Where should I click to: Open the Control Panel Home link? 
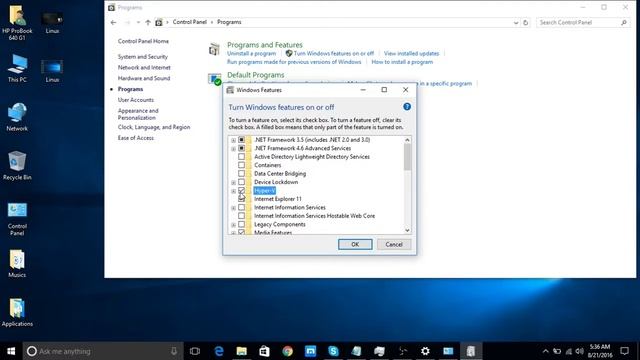pyautogui.click(x=143, y=41)
